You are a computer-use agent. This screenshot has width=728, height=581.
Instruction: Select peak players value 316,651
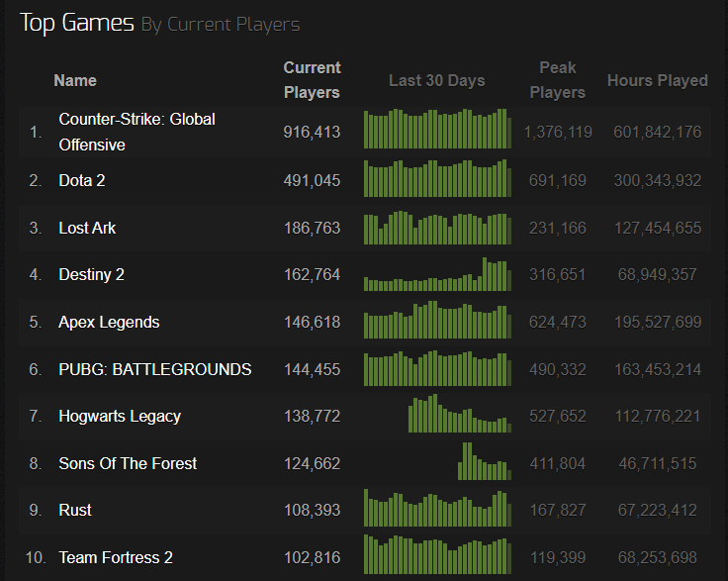coord(558,274)
